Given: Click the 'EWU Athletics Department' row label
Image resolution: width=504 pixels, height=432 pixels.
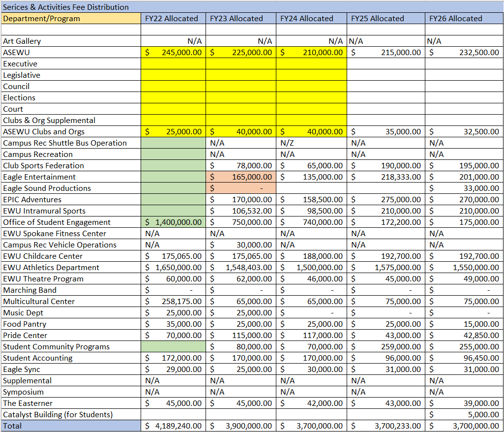Looking at the screenshot, I should pos(51,268).
